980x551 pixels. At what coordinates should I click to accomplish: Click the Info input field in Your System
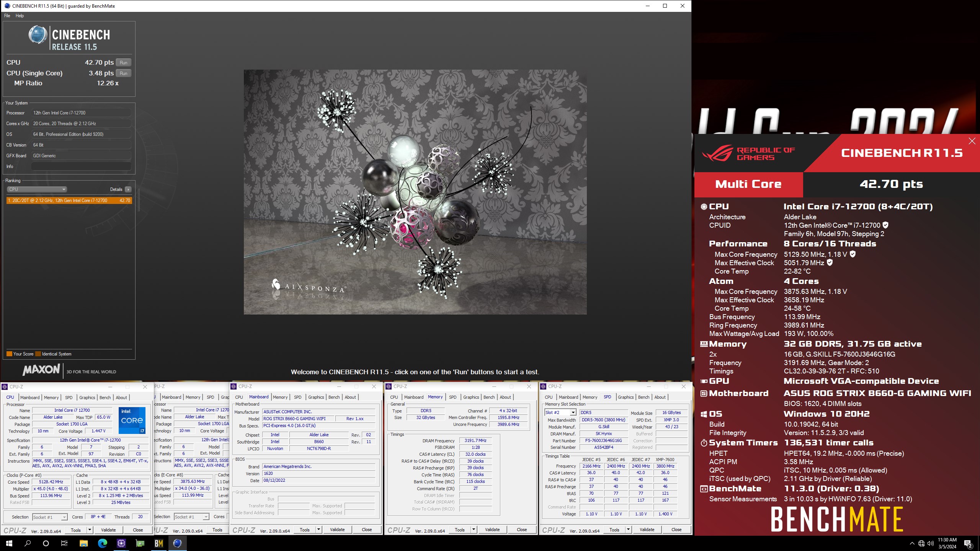81,166
